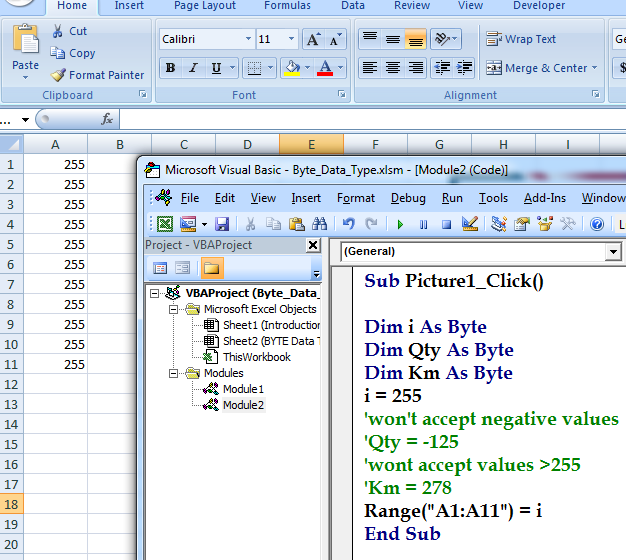Align text left in cell
632x560 pixels.
click(370, 68)
